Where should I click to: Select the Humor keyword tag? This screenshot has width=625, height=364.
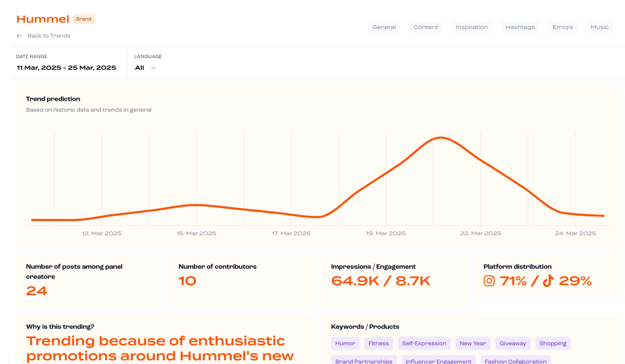[345, 344]
